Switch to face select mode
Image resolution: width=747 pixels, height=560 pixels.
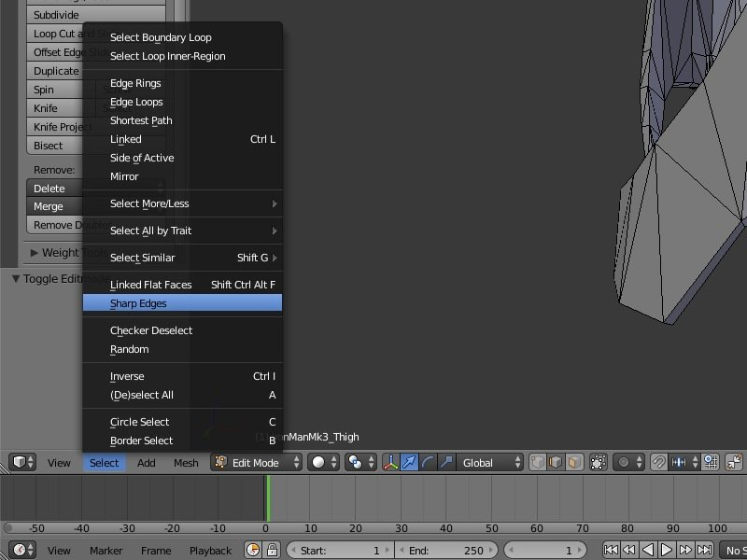pos(574,462)
